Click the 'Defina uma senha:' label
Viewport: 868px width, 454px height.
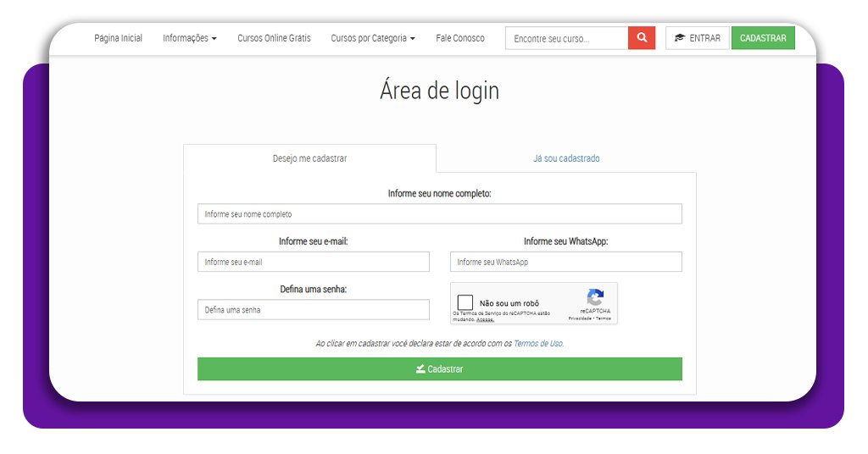(x=314, y=289)
